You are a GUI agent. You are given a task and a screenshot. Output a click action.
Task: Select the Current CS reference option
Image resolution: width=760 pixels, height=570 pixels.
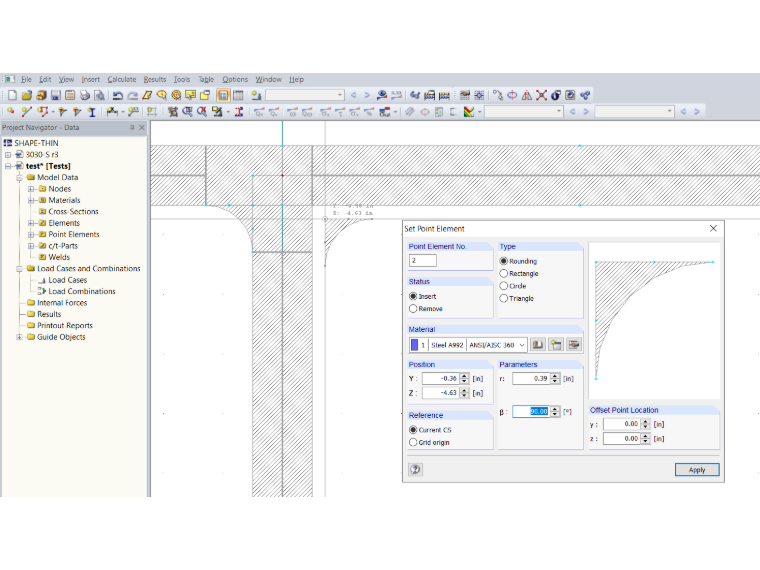pos(413,430)
